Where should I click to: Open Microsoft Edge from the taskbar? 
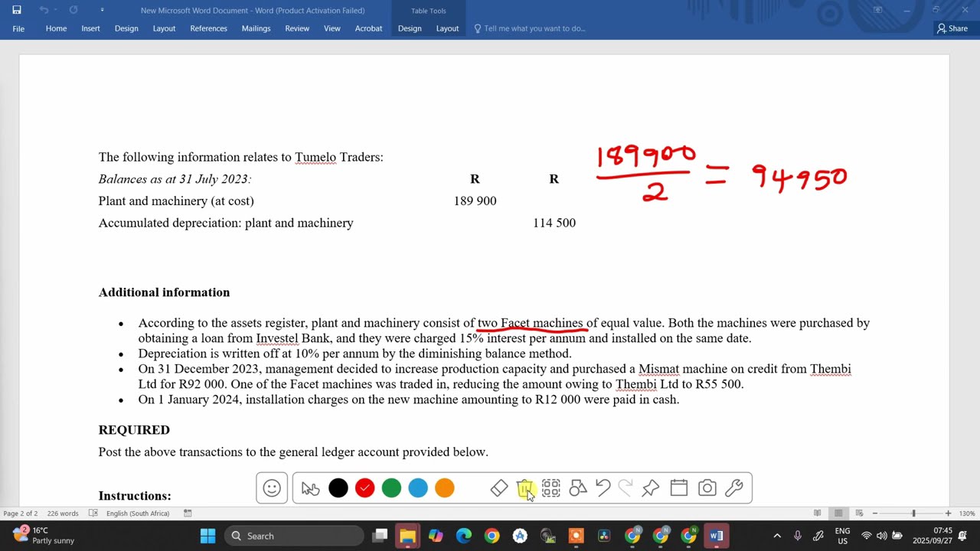464,536
